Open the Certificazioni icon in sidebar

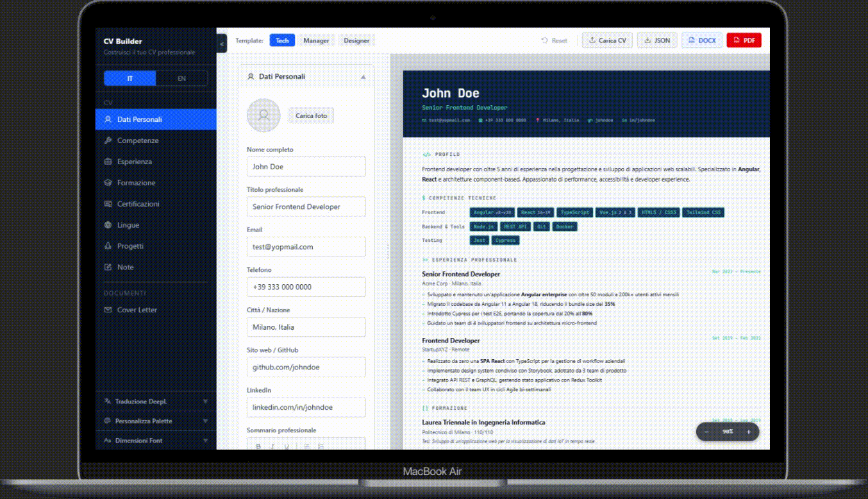[108, 204]
